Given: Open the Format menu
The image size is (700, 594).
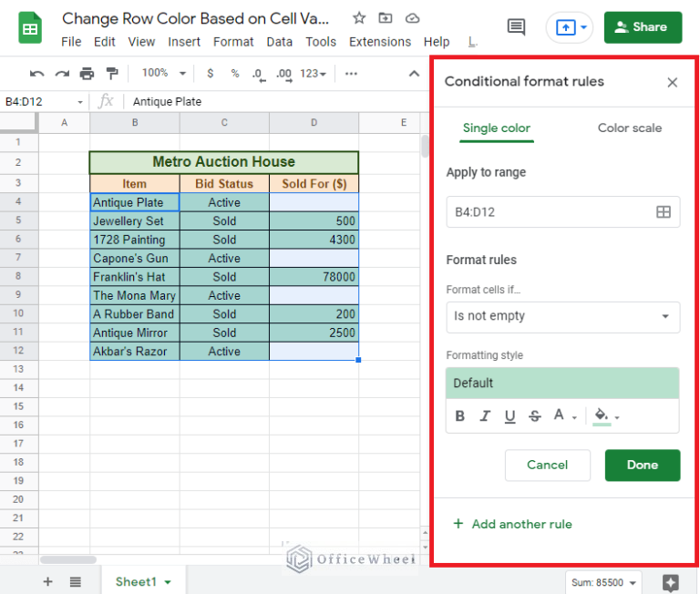Looking at the screenshot, I should (x=233, y=42).
